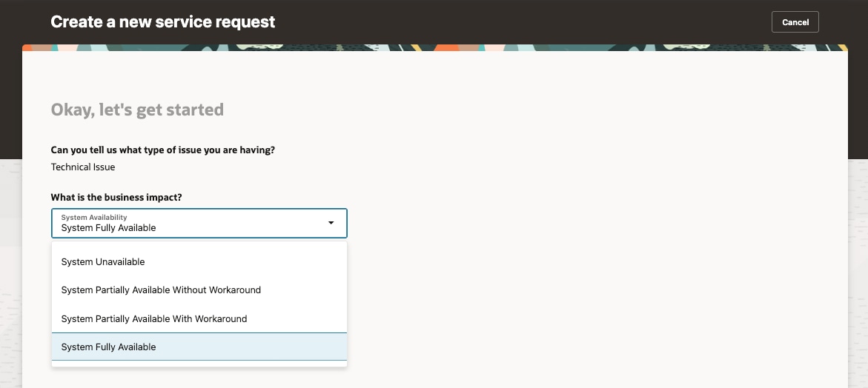Image resolution: width=868 pixels, height=388 pixels.
Task: Select the highlighted System Fully Available option
Action: [109, 347]
